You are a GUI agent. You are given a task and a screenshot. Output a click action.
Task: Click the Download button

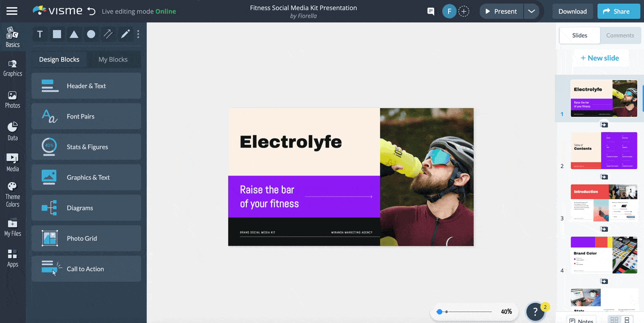572,11
